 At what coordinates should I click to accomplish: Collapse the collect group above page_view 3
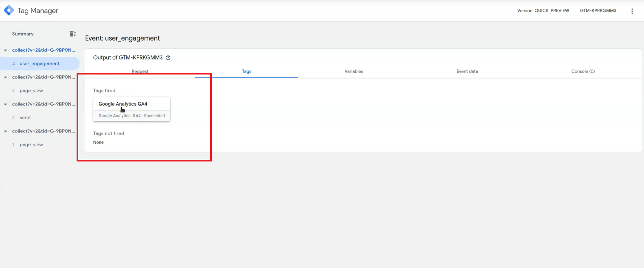pos(5,77)
